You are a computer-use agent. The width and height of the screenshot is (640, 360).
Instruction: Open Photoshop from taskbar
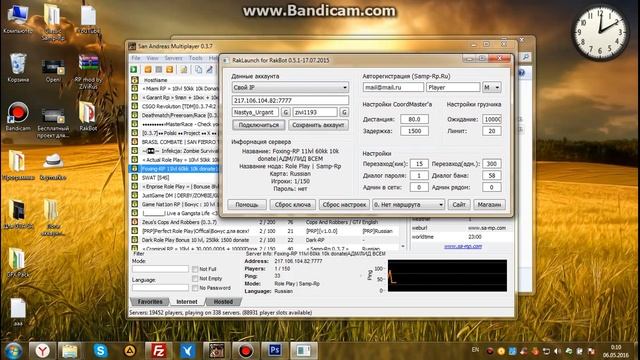pyautogui.click(x=274, y=351)
